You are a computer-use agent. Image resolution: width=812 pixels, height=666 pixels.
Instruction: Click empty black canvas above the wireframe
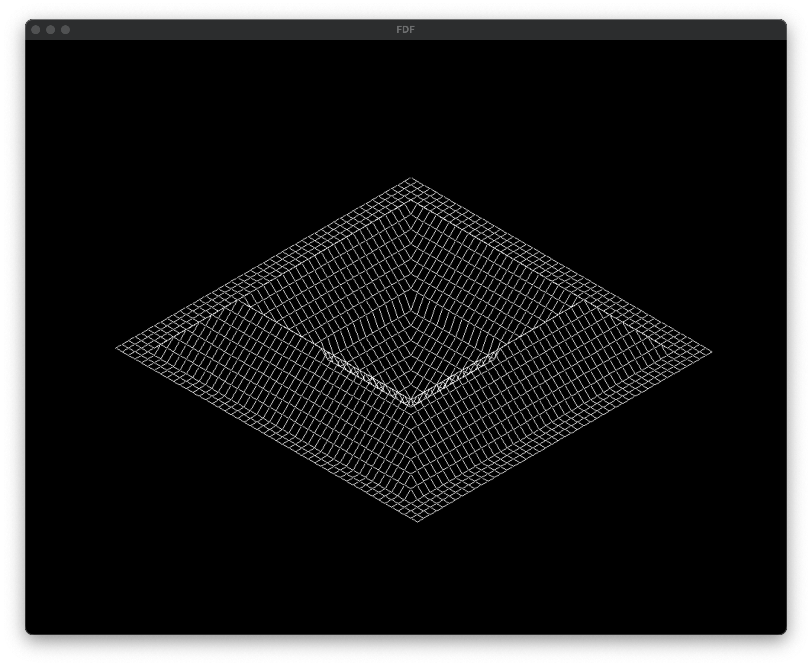click(406, 107)
